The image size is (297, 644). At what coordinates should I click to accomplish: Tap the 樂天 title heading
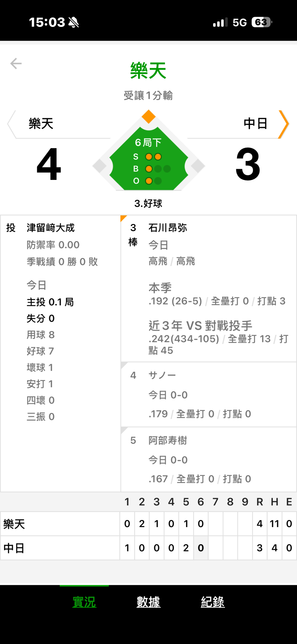click(148, 71)
